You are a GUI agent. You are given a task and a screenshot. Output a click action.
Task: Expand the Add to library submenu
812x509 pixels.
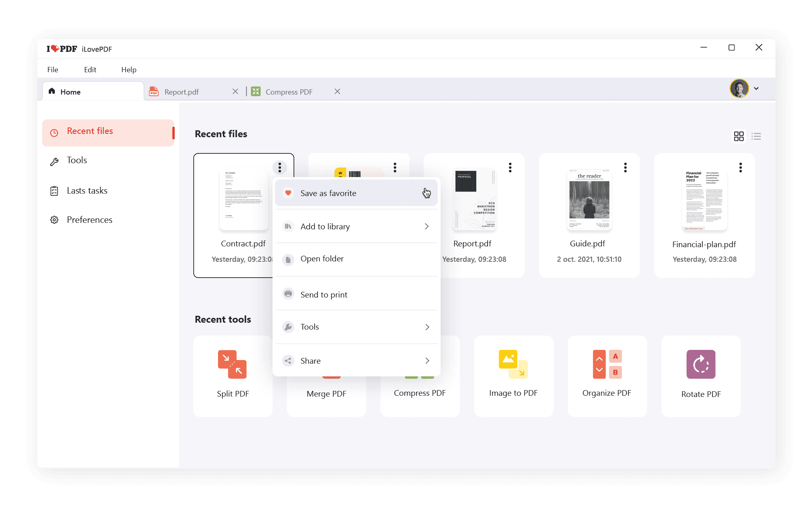point(426,226)
